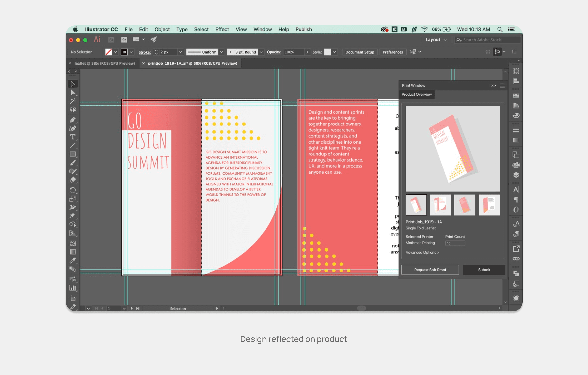588x375 pixels.
Task: Open the Links panel icon
Action: [516, 259]
